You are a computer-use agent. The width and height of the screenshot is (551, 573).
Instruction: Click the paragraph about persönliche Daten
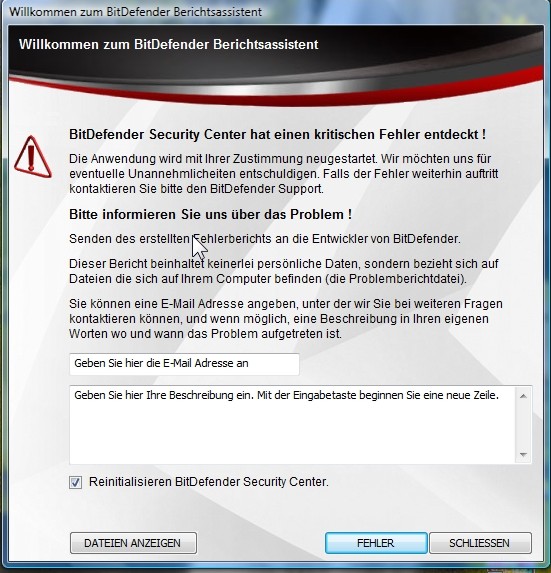284,271
